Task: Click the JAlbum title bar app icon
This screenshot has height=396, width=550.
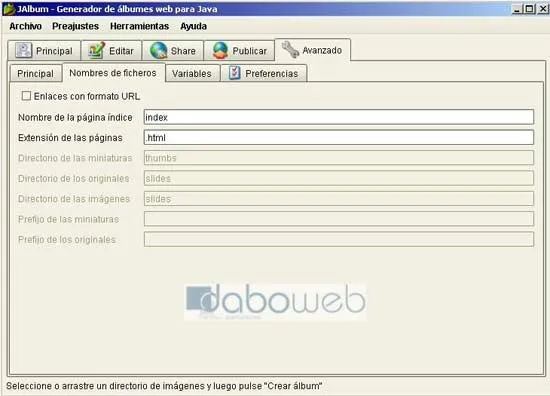Action: tap(8, 9)
